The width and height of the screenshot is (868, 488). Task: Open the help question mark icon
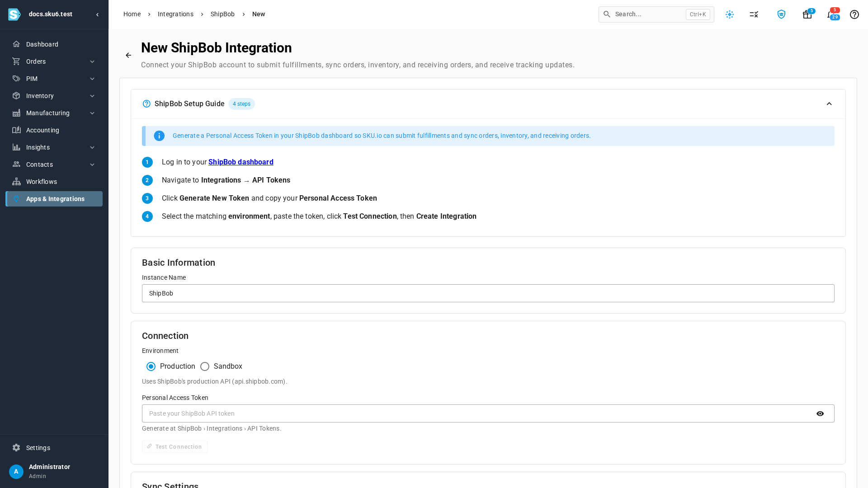click(x=854, y=14)
